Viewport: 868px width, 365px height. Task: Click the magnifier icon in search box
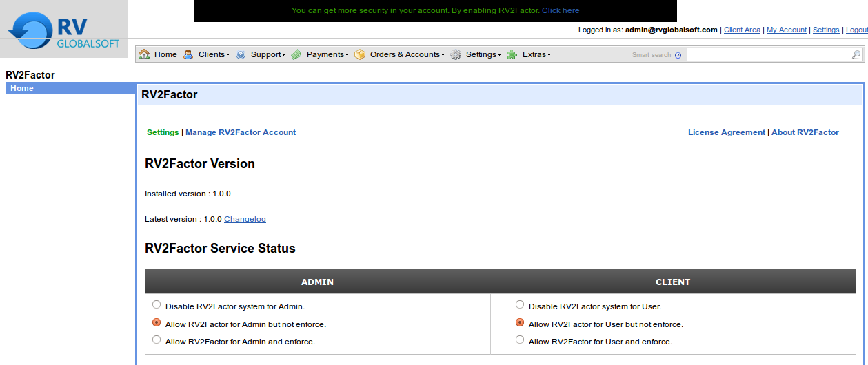tap(856, 54)
